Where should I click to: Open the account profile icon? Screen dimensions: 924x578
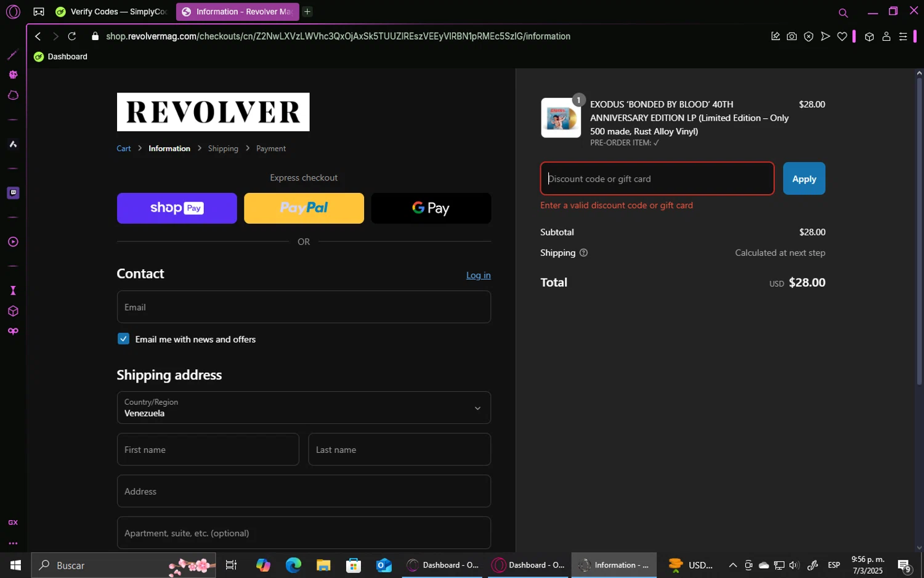pyautogui.click(x=886, y=36)
